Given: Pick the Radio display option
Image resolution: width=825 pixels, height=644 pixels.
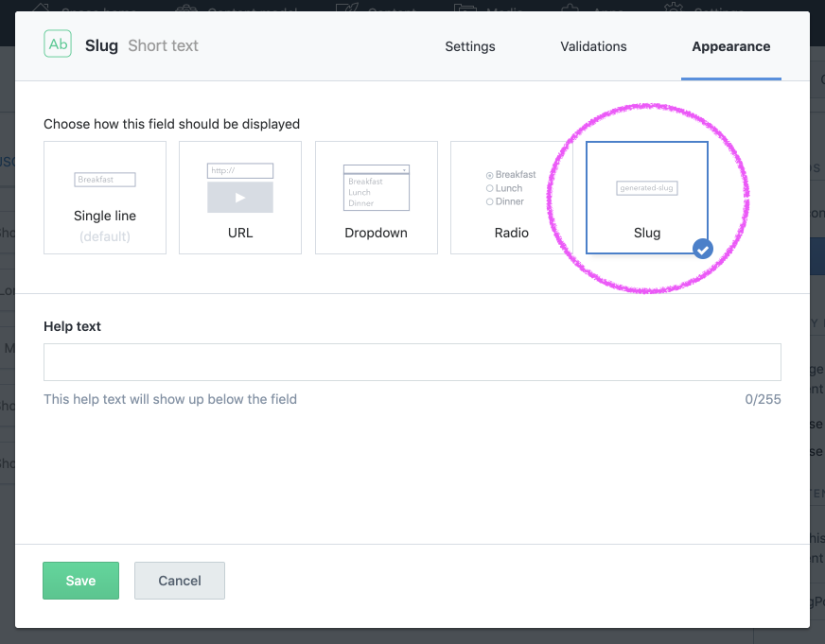Looking at the screenshot, I should pos(512,198).
